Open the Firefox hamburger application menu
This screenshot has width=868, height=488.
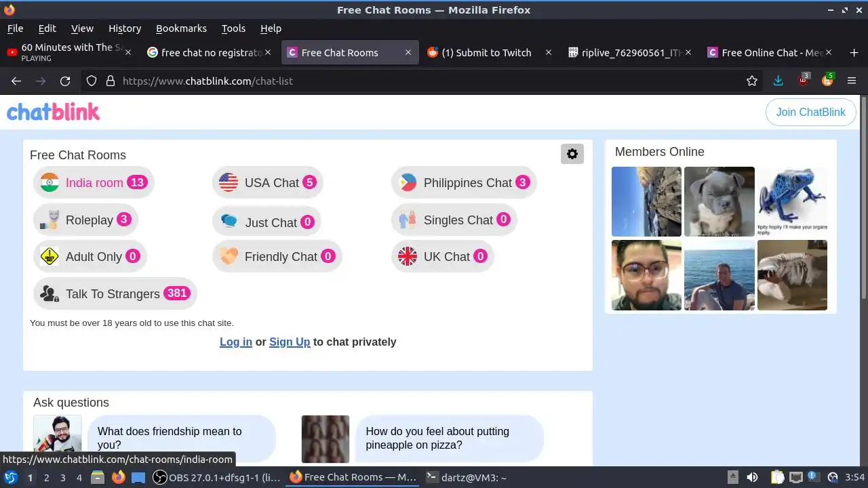pyautogui.click(x=852, y=81)
